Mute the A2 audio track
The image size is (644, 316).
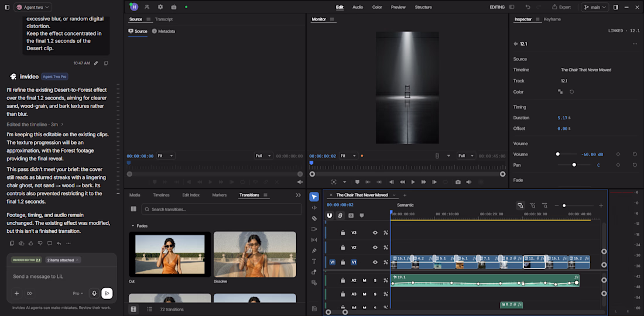364,280
